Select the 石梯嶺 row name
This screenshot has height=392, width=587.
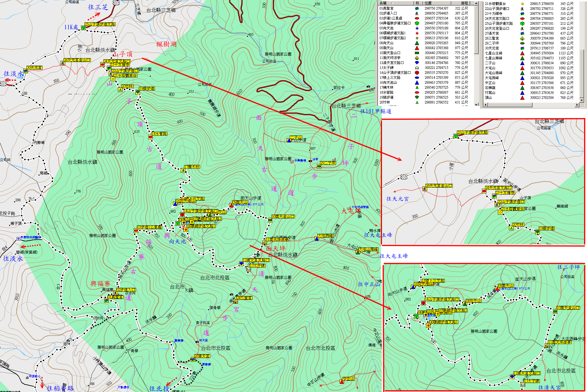click(x=490, y=88)
